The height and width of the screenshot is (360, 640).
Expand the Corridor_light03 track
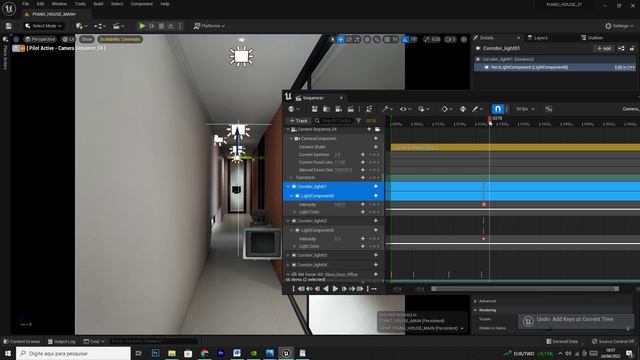click(288, 255)
